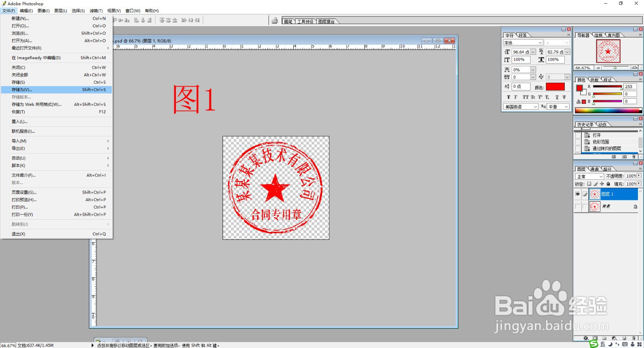Click the create new snapshot camera icon
This screenshot has width=644, height=348.
point(624,156)
